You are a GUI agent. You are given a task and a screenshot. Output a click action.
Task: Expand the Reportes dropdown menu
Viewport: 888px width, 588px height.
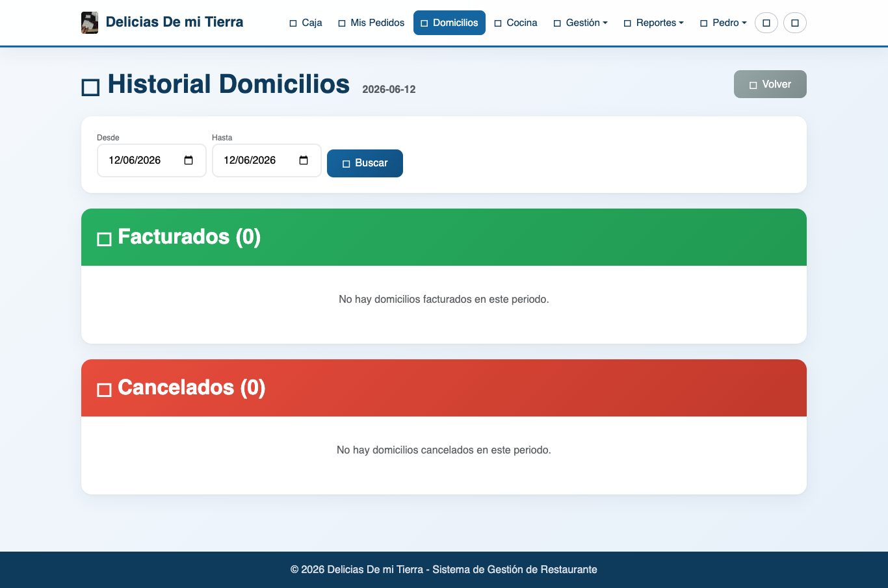pos(653,23)
